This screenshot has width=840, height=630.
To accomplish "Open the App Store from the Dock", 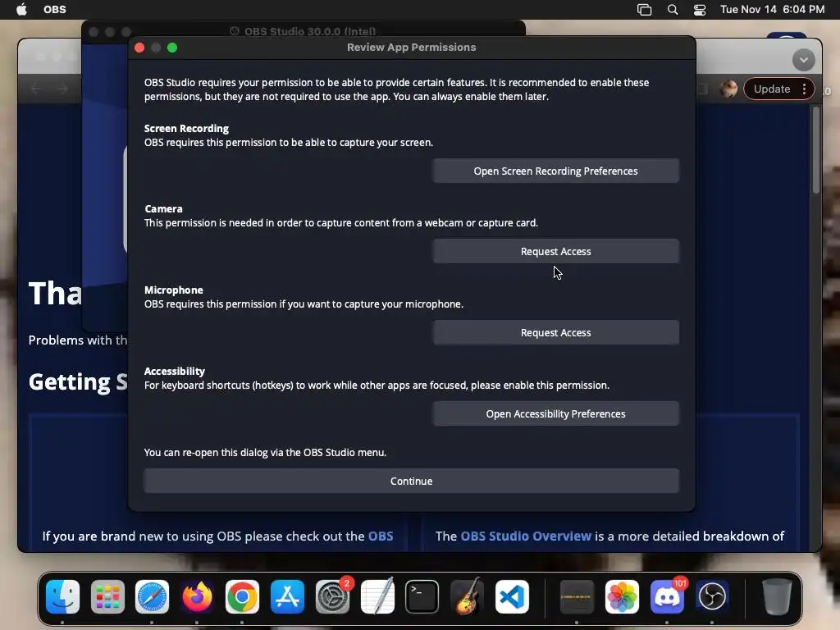I will (287, 596).
